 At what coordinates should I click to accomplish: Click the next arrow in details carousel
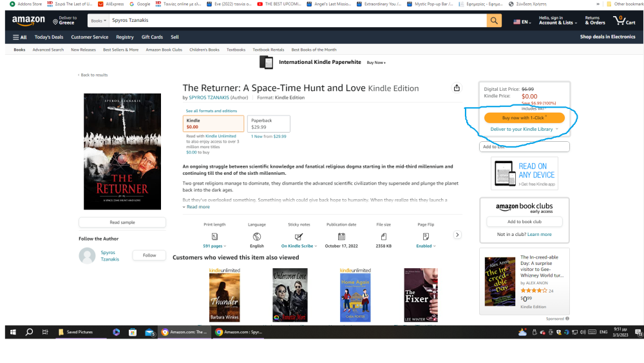(457, 235)
